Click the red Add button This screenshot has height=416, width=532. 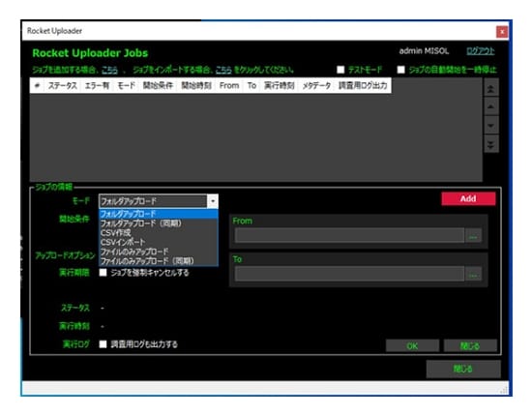[x=468, y=199]
